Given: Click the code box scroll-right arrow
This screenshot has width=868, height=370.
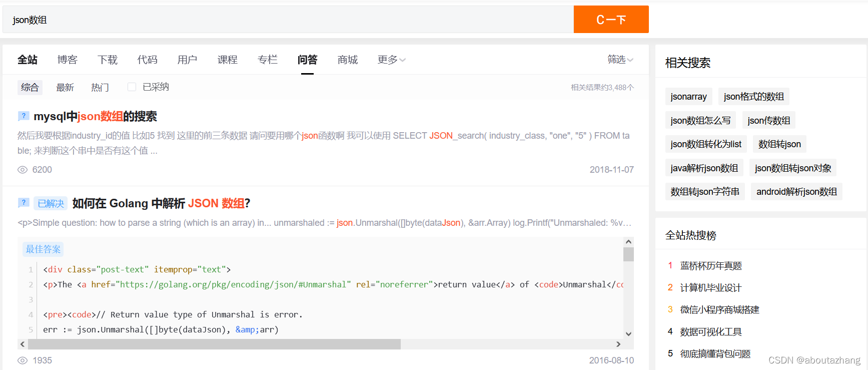Looking at the screenshot, I should 618,344.
